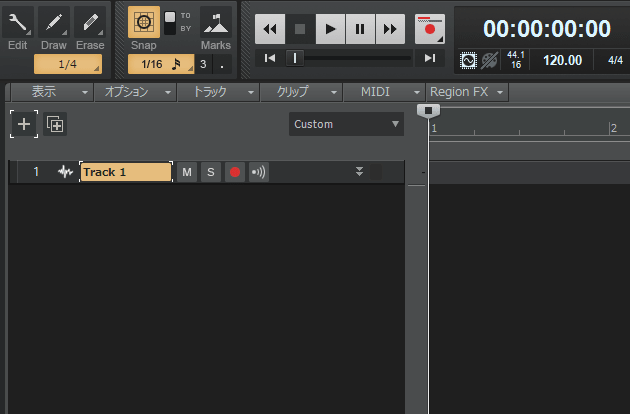Screen dimensions: 630x414
Task: Click the Track 1 color swatch
Action: click(376, 172)
